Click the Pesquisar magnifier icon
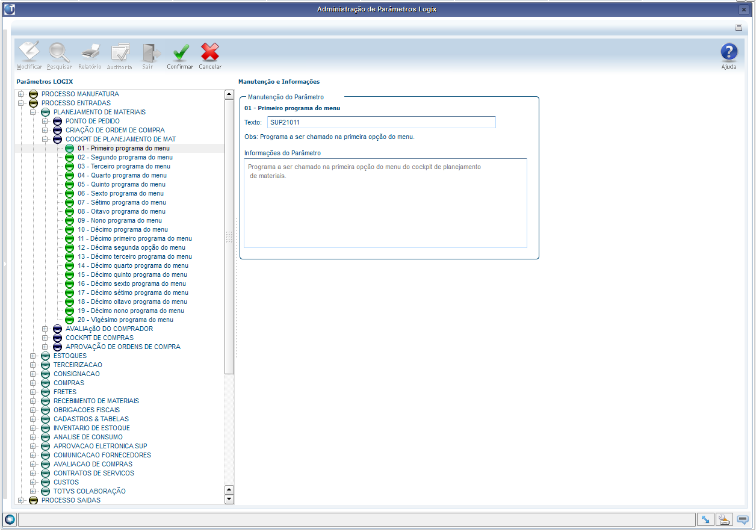 (60, 52)
